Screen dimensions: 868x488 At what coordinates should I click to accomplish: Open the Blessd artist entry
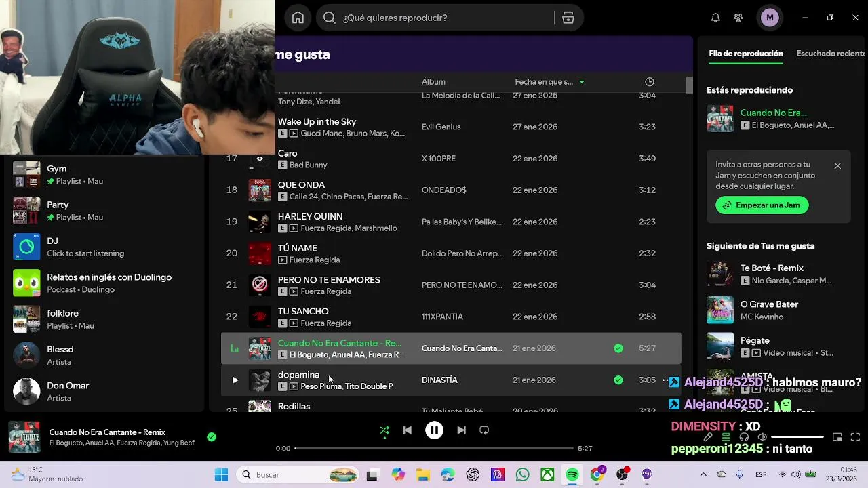point(105,355)
